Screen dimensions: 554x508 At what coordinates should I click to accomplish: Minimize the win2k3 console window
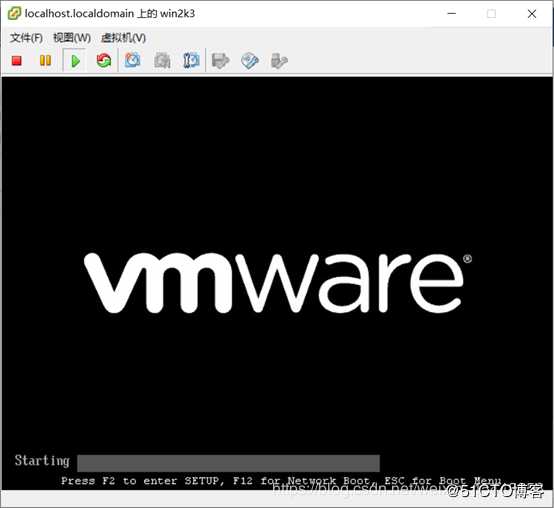[452, 13]
